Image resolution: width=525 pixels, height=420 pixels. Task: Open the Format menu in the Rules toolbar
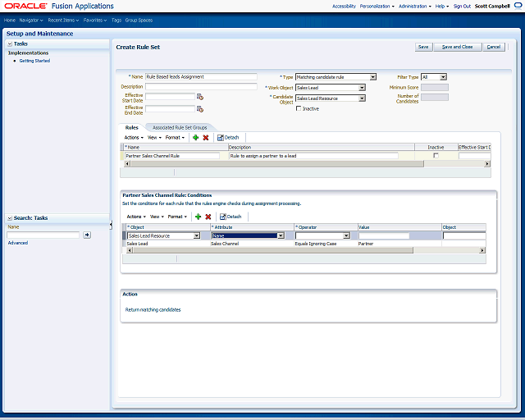point(175,137)
